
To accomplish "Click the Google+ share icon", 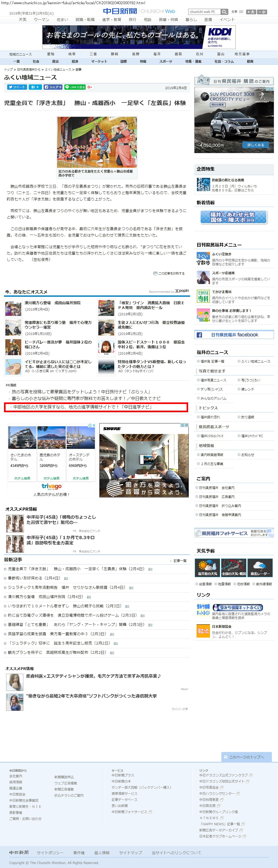I will (90, 87).
